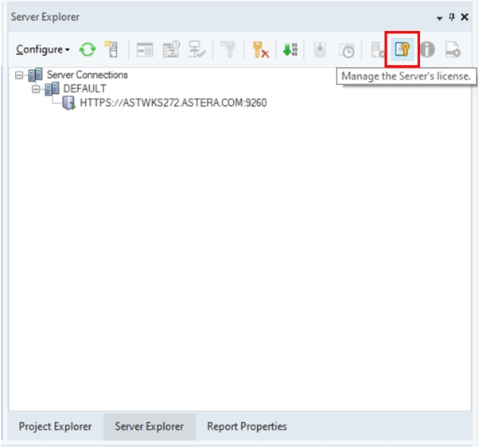Click the grayed server checkmark toolbar icon
The image size is (479, 448).
pos(197,49)
